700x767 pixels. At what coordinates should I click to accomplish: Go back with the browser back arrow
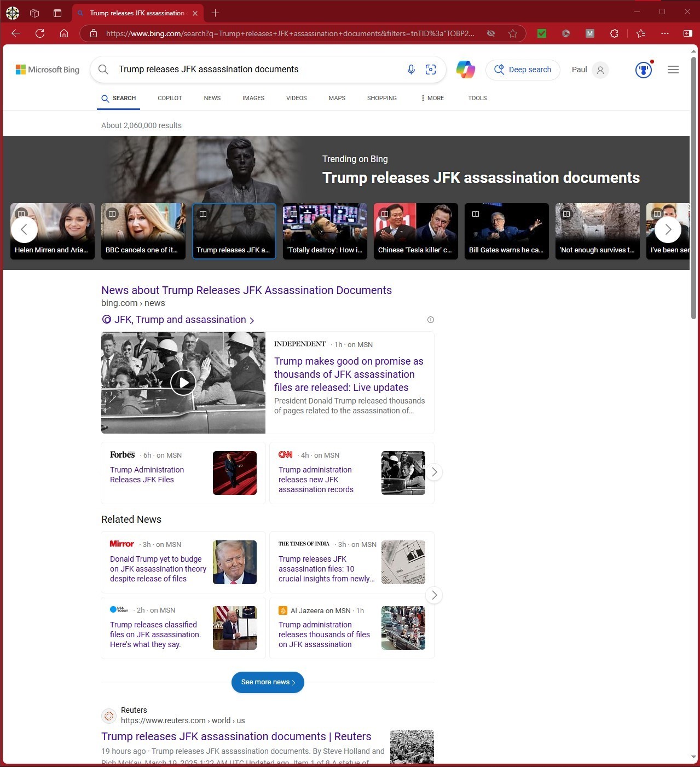pos(16,33)
